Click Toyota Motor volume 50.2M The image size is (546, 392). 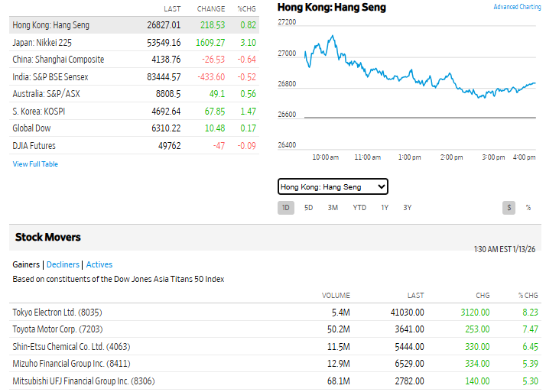(339, 329)
